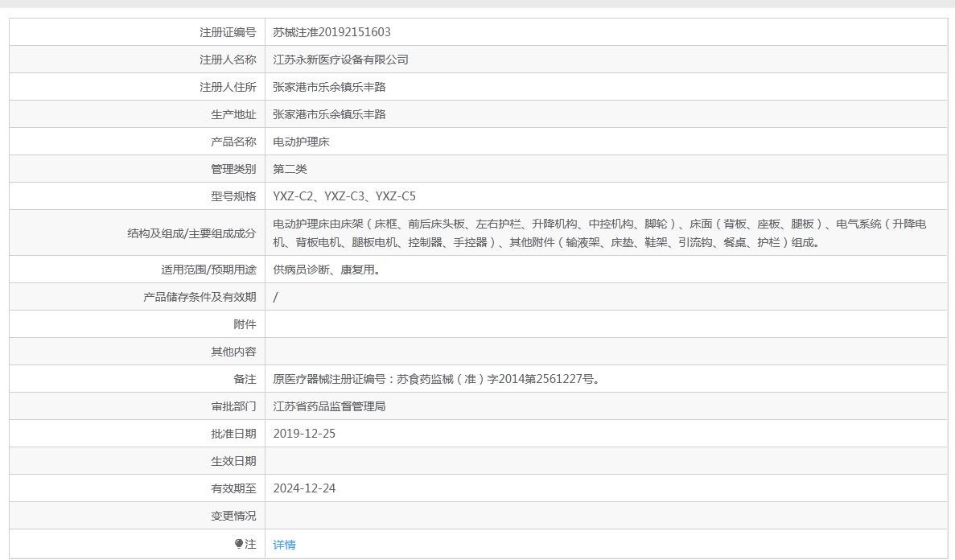Screen dimensions: 955x560
Task: Select expiry date 2024-12-24
Action: 305,488
